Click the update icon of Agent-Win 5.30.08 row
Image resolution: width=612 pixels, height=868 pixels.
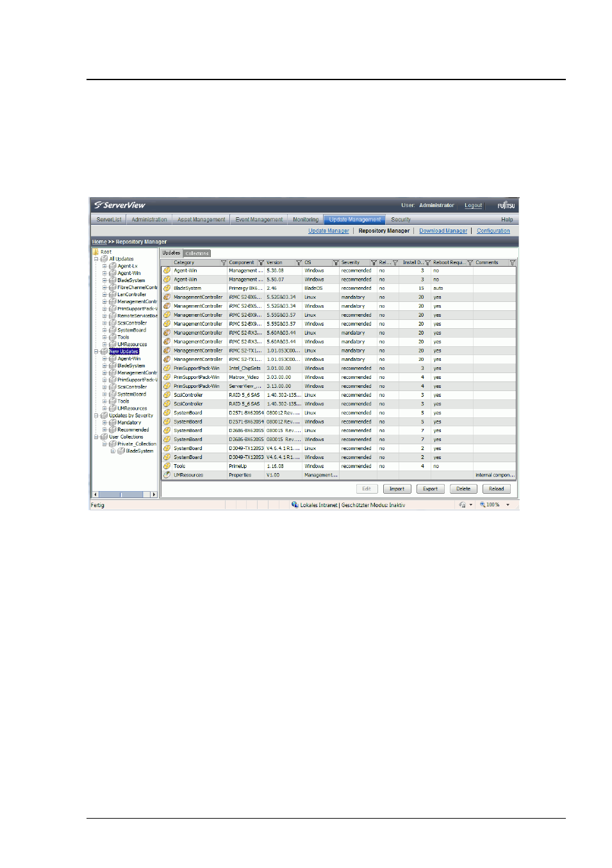click(x=167, y=271)
